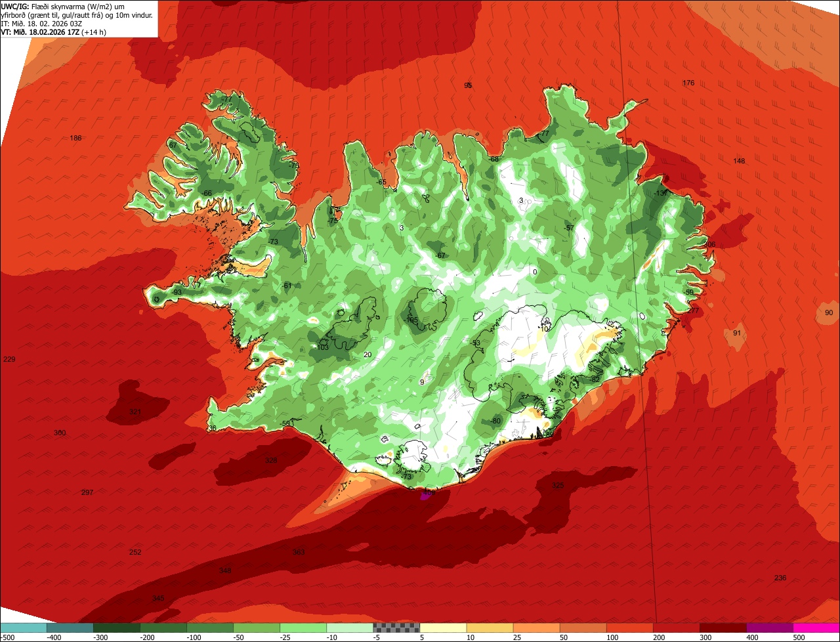Click the value '148' off the east coast

[739, 161]
